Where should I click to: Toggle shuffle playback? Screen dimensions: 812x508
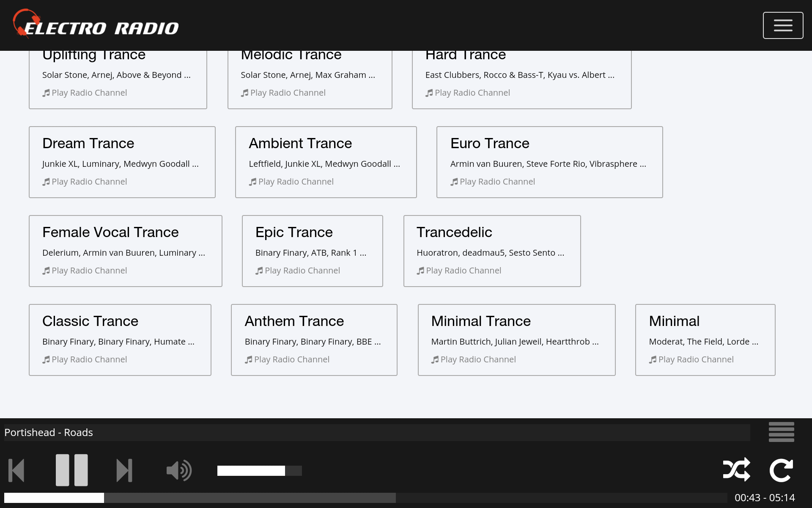coord(737,469)
